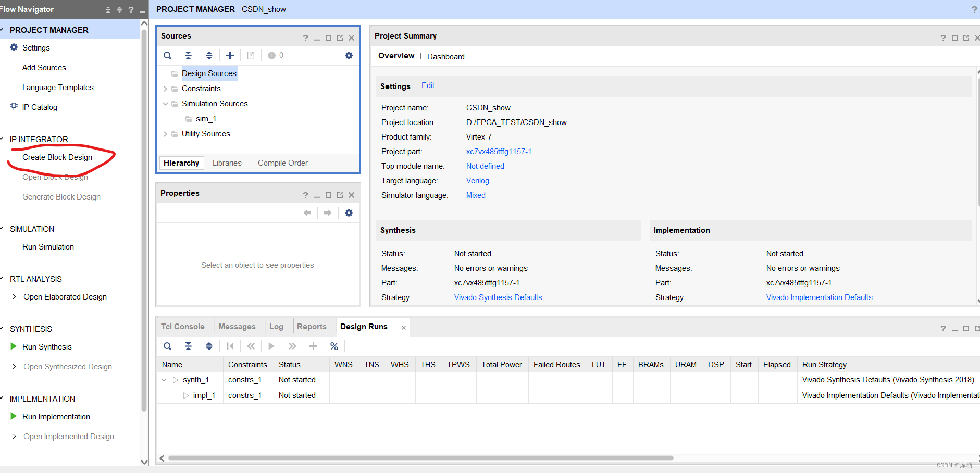980x473 pixels.
Task: Launch runs with play icon in Design Runs
Action: point(271,346)
